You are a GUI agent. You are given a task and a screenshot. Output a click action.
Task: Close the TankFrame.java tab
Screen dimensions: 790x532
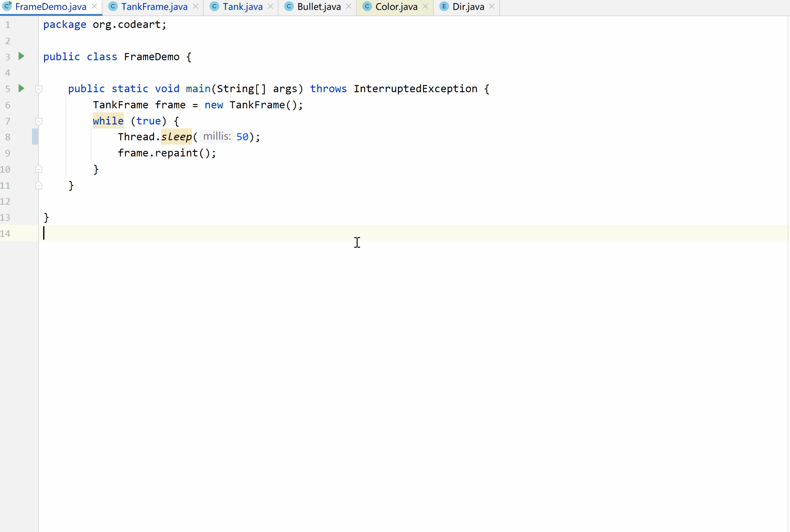coord(196,7)
